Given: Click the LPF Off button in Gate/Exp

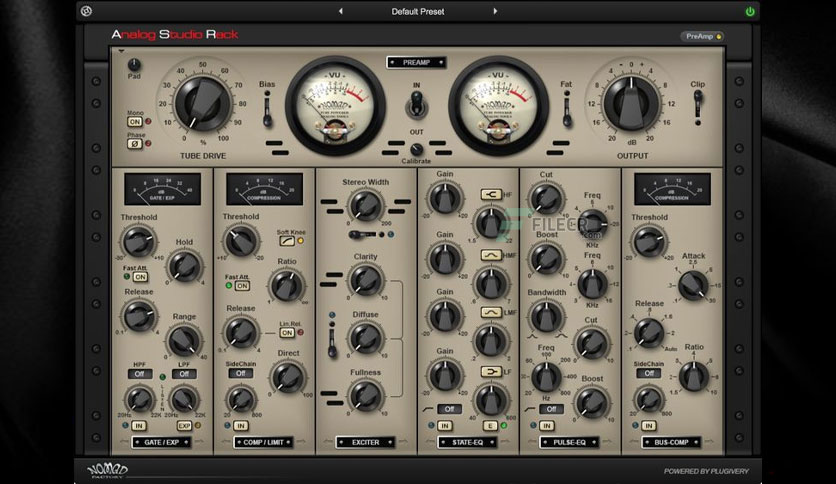Looking at the screenshot, I should click(184, 374).
